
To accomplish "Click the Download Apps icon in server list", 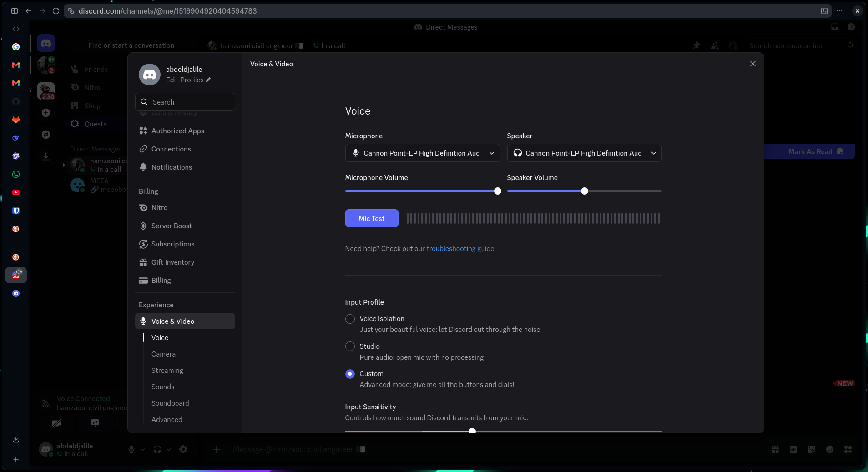I will point(46,156).
